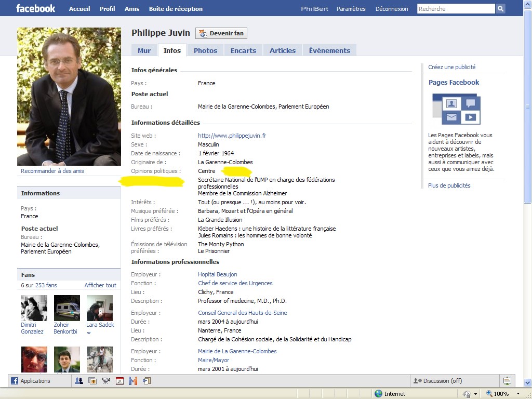Viewport: 532px width, 399px height.
Task: Click Chef de service des Urgences link
Action: pos(235,283)
